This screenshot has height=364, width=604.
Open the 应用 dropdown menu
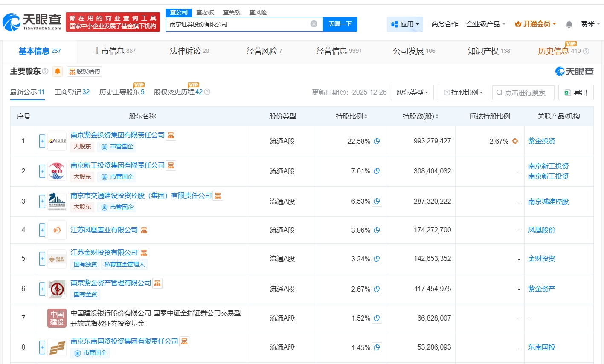click(x=405, y=24)
